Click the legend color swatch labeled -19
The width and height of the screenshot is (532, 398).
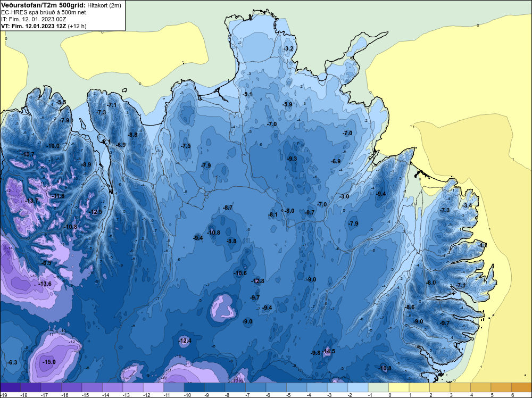pyautogui.click(x=10, y=387)
